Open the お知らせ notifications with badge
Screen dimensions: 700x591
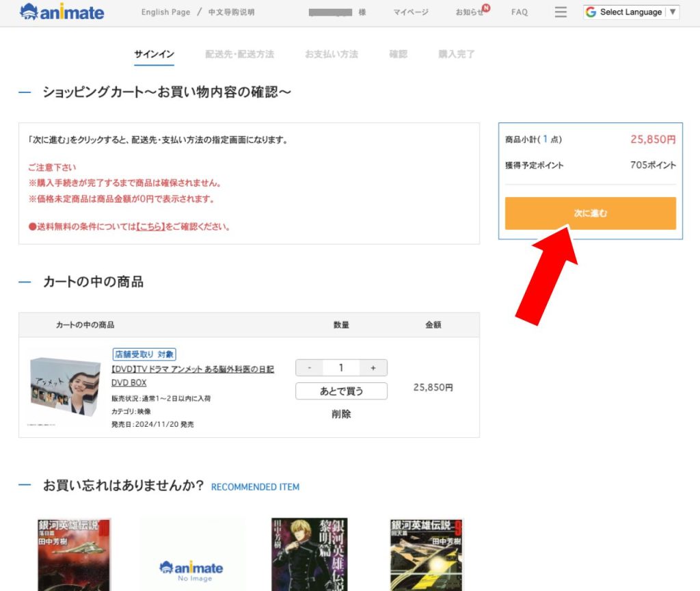(470, 12)
